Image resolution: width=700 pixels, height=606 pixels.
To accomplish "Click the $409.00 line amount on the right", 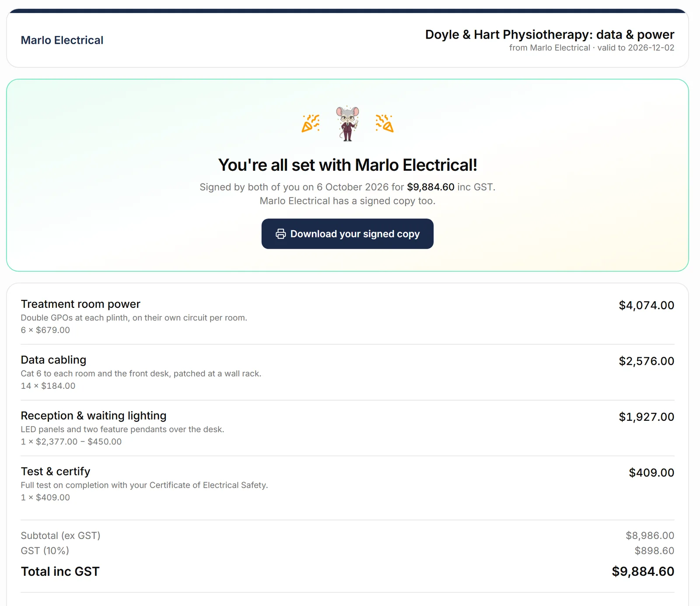I will [651, 472].
